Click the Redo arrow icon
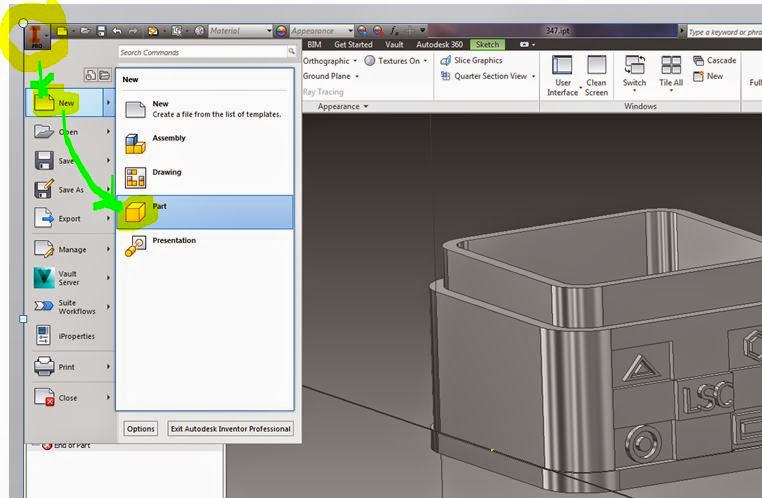762x498 pixels. (x=133, y=31)
